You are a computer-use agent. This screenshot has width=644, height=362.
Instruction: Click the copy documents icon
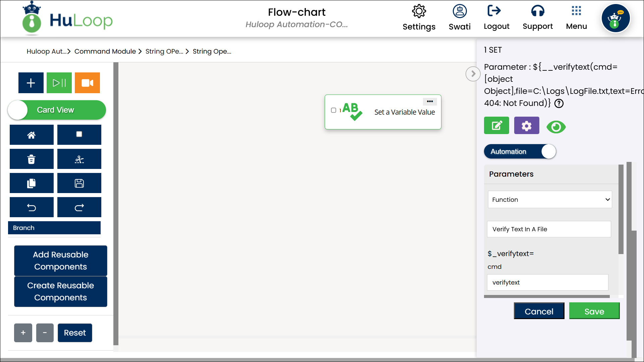(32, 183)
